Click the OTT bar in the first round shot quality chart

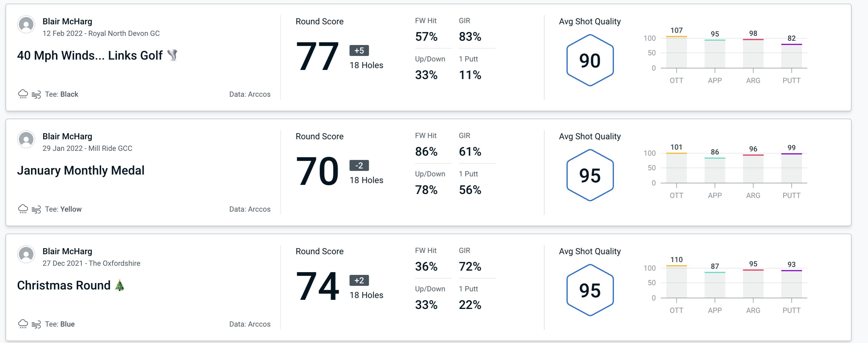pyautogui.click(x=672, y=55)
